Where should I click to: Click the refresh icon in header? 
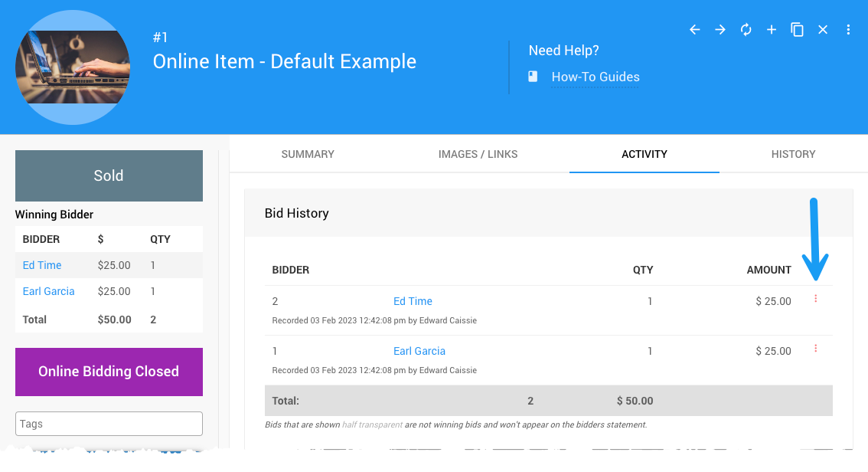pyautogui.click(x=746, y=30)
